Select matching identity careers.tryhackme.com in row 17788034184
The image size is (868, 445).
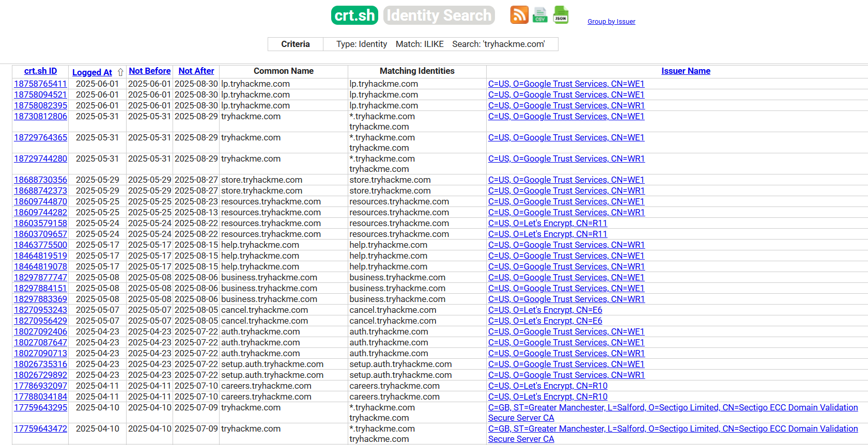394,396
